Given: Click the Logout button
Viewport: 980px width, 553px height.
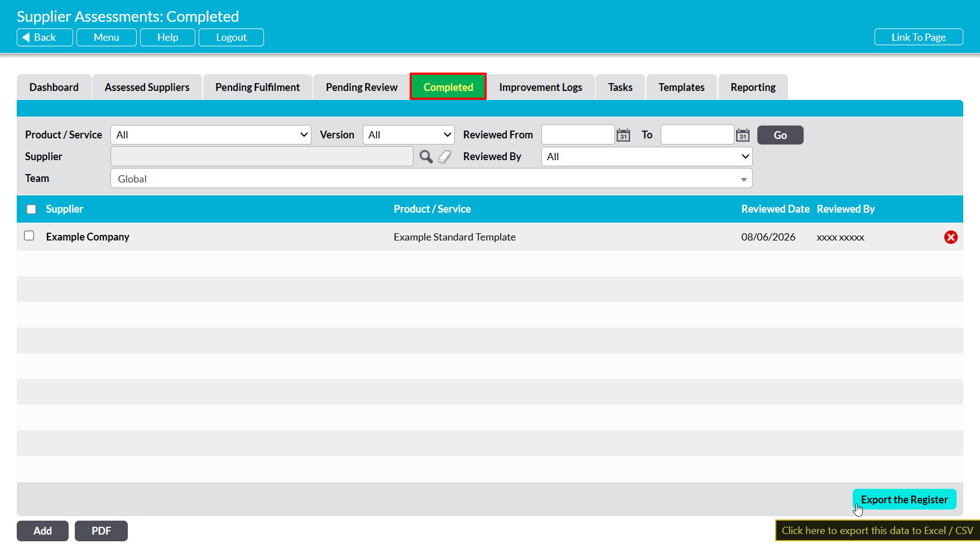Looking at the screenshot, I should (x=232, y=37).
